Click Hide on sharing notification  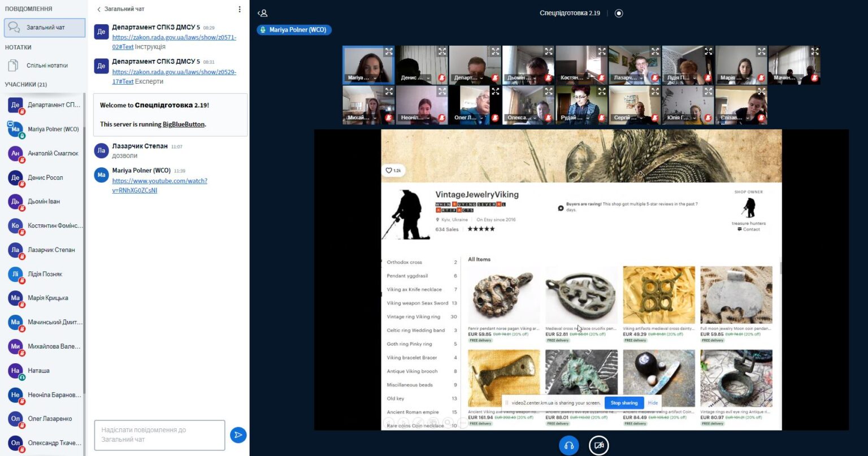click(653, 403)
